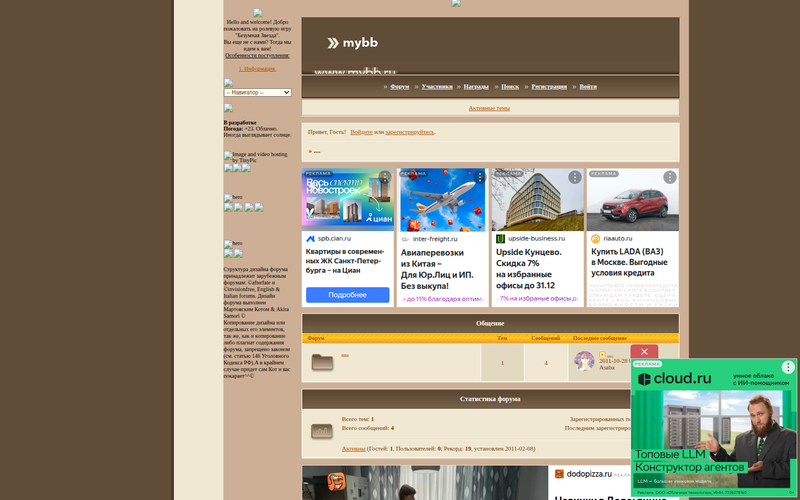This screenshot has width=800, height=500.
Task: Click the inter-freight.ru airplane ad image
Action: (443, 200)
